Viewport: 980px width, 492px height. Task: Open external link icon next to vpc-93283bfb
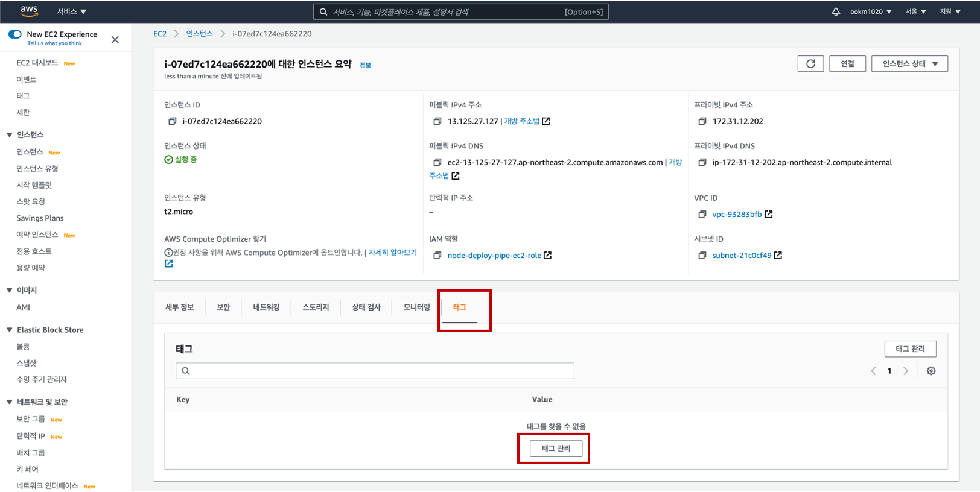point(769,214)
